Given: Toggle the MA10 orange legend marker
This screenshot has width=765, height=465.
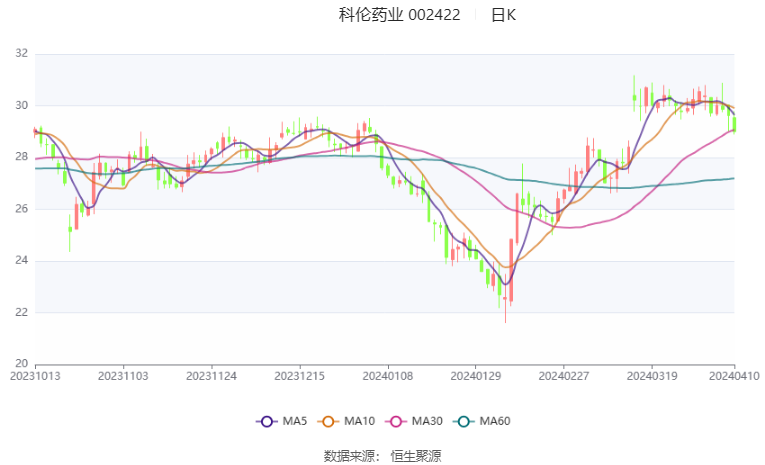Looking at the screenshot, I should coord(328,422).
